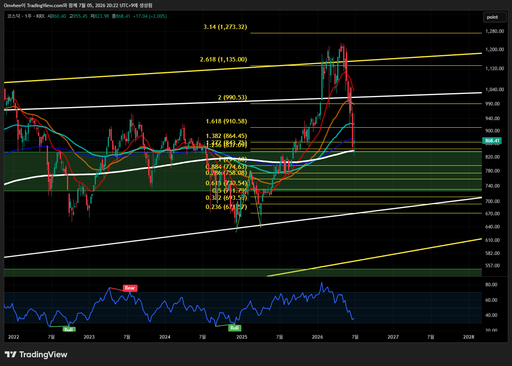The image size is (512, 366).
Task: Click the KRX symbol title in header
Action: click(26, 16)
